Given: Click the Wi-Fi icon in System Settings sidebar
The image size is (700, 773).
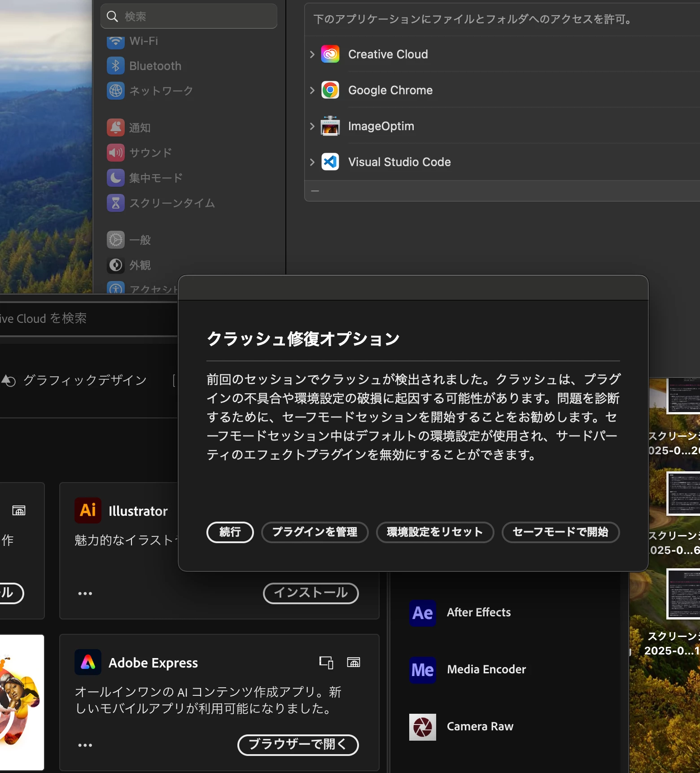Looking at the screenshot, I should pos(116,42).
